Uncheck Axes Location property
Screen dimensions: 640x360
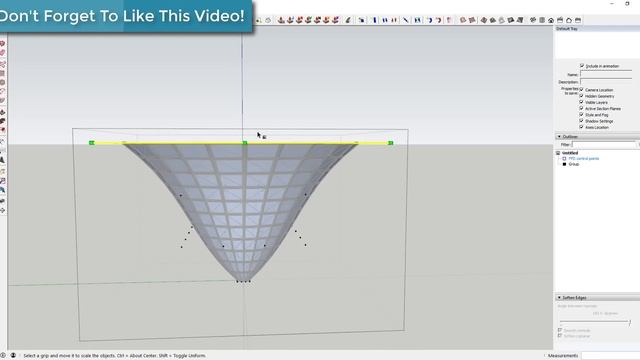tap(581, 127)
